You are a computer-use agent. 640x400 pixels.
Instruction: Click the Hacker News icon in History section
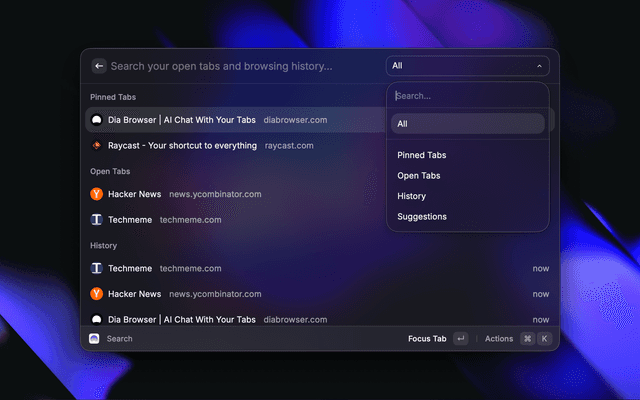96,294
